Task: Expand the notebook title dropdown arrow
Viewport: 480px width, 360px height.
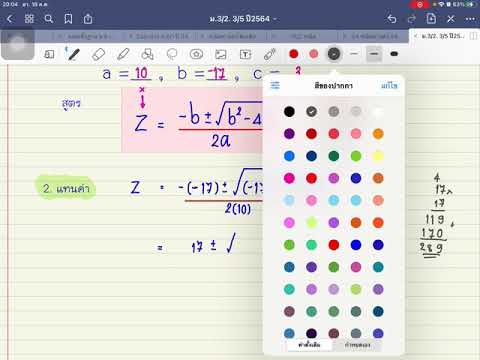Action: pos(275,19)
